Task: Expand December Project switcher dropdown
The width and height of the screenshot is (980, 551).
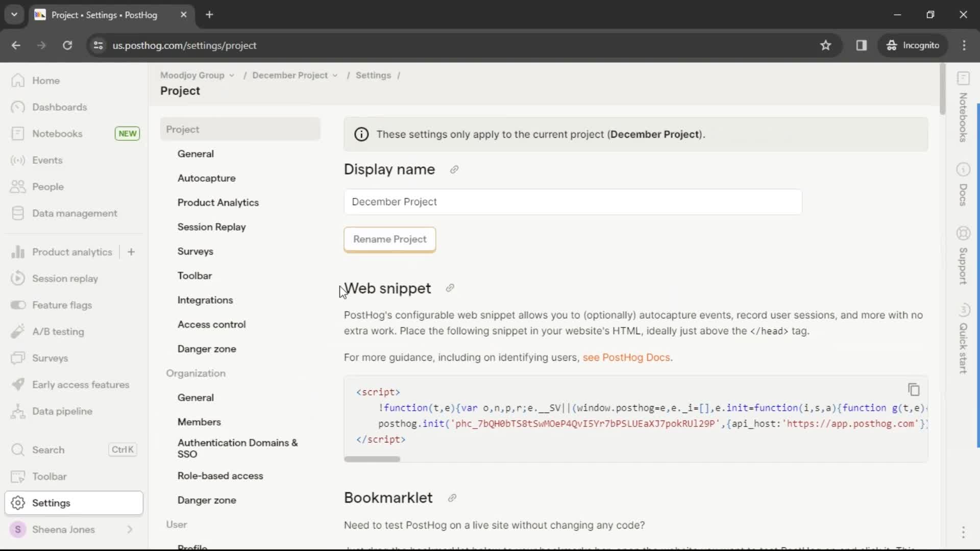Action: (x=295, y=76)
